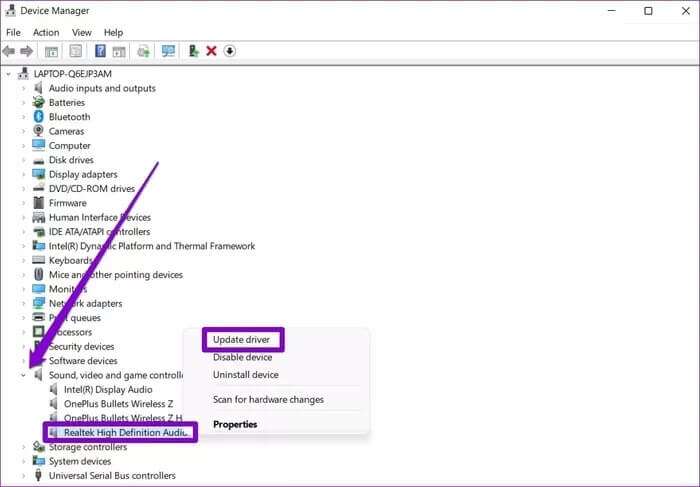
Task: Expand the Cameras node chevron
Action: click(23, 131)
